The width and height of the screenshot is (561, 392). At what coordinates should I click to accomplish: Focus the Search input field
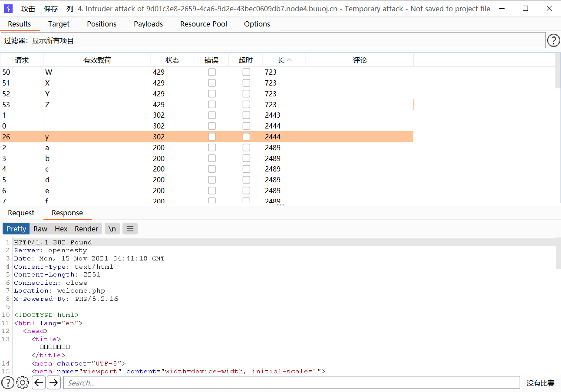click(292, 382)
